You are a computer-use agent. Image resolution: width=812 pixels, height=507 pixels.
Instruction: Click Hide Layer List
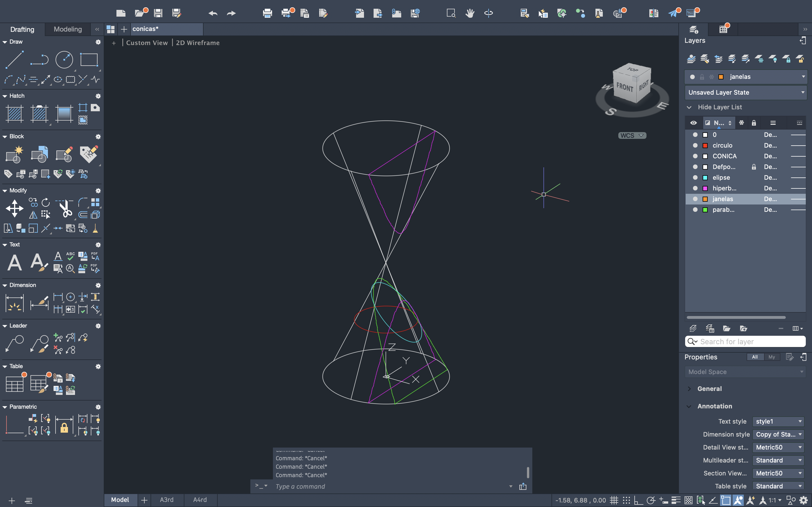pyautogui.click(x=720, y=107)
